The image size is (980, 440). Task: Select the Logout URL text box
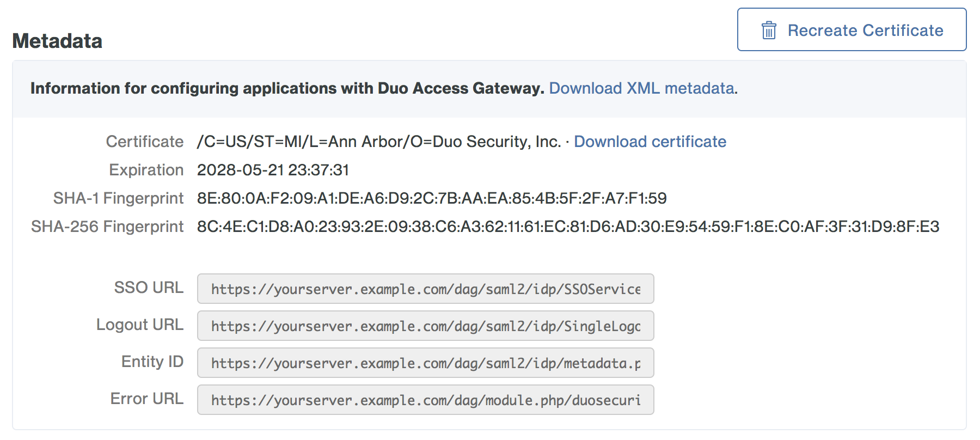click(x=425, y=326)
